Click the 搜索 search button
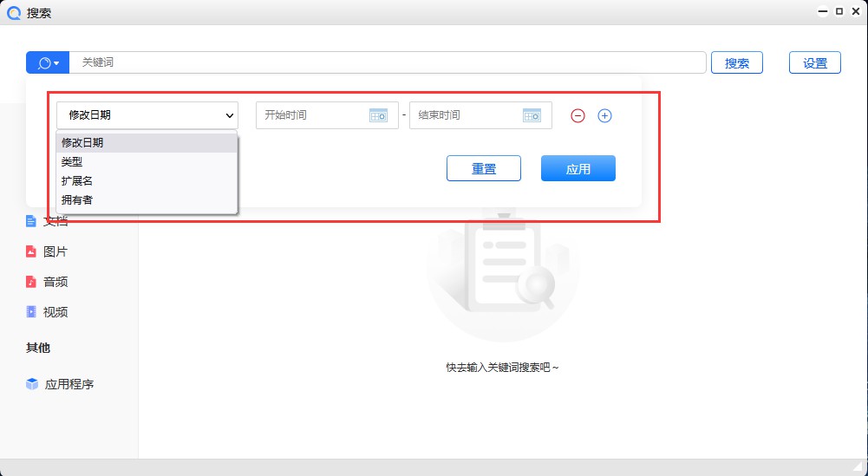This screenshot has width=868, height=476. tap(736, 62)
